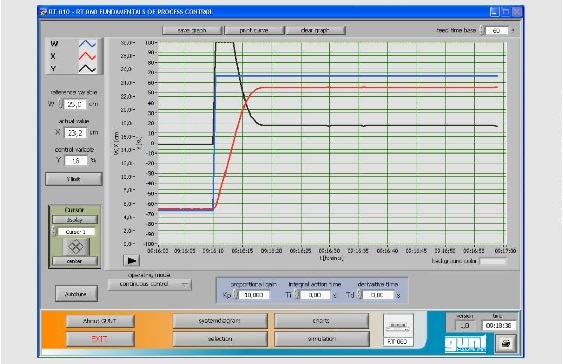This screenshot has height=364, width=563.
Task: Click the background color swatch
Action: pos(493,261)
